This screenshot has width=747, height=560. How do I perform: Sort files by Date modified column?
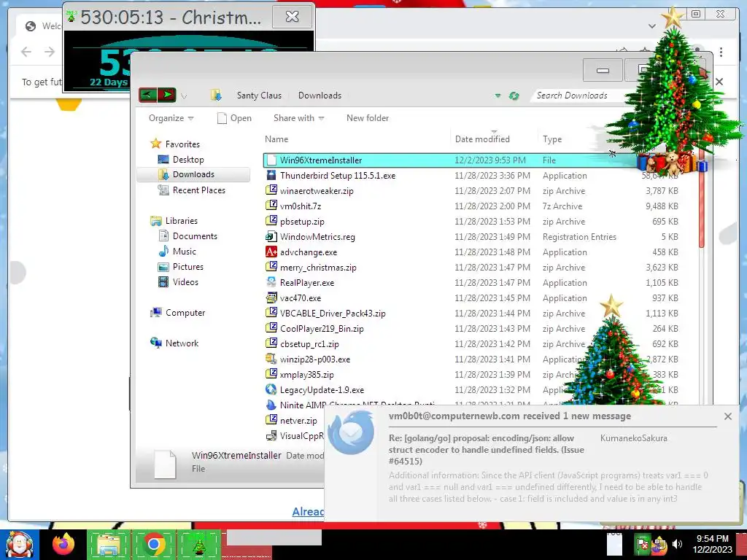click(482, 139)
